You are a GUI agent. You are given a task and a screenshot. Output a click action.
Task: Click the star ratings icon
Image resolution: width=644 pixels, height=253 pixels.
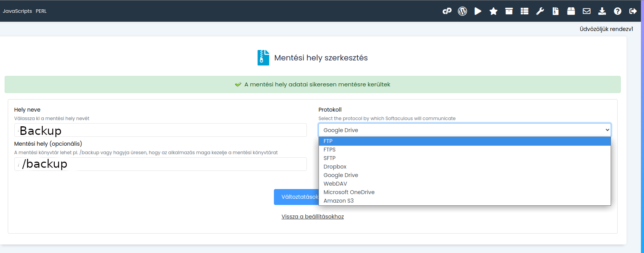click(493, 11)
